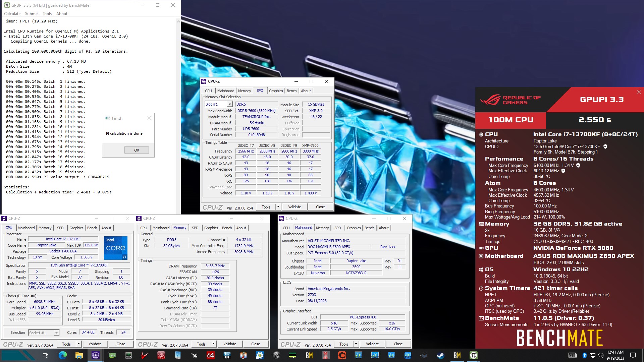Screen dimensions: 644x362
Task: Switch to Graphics tab in SPD CPU-Z window
Action: tap(276, 91)
